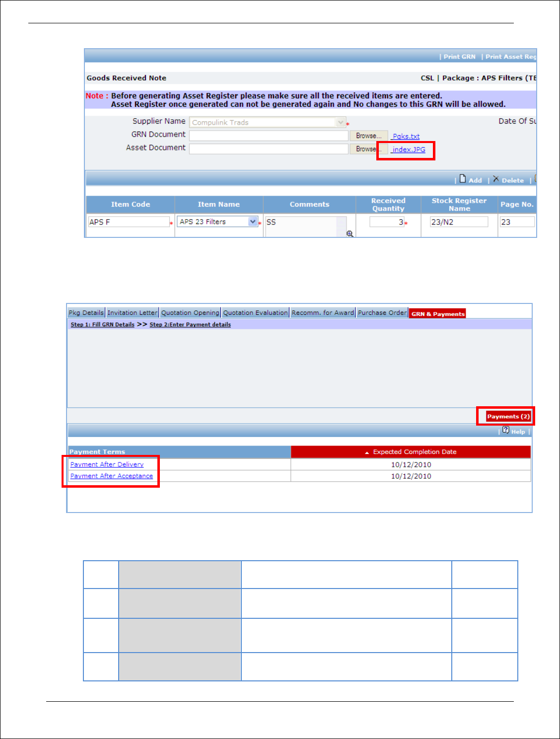Image resolution: width=560 pixels, height=739 pixels.
Task: Click date in Payment After Delivery row
Action: click(411, 465)
